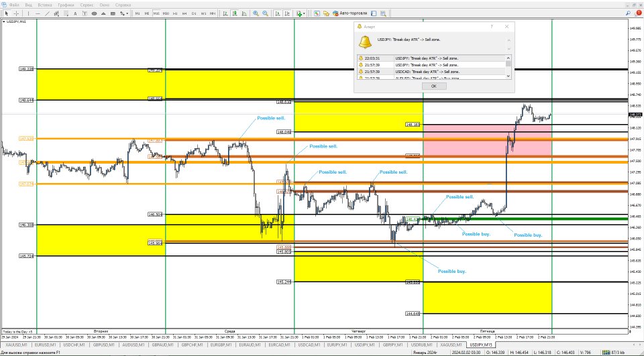Set chart to candlestick mode

pyautogui.click(x=235, y=13)
